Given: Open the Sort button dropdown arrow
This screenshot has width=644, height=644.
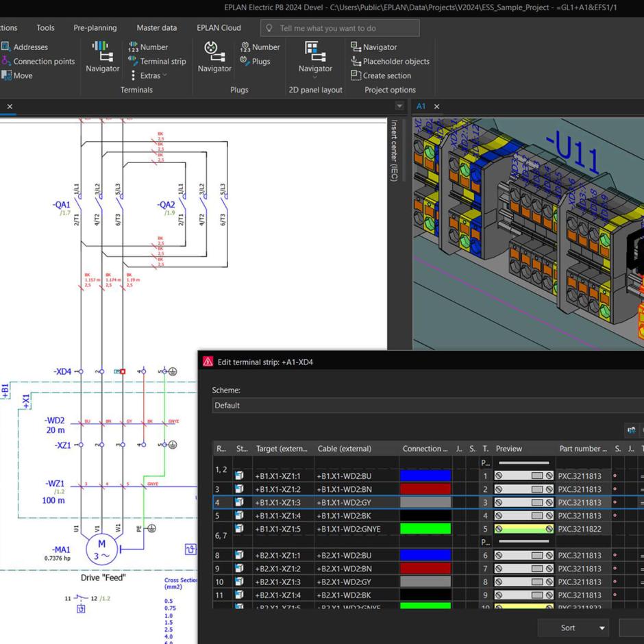Looking at the screenshot, I should (602, 628).
